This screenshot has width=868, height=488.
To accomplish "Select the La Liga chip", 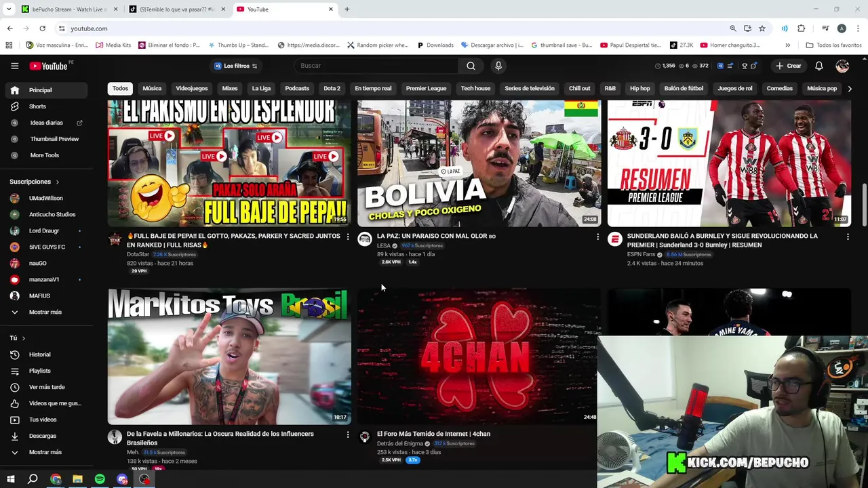I will click(261, 88).
